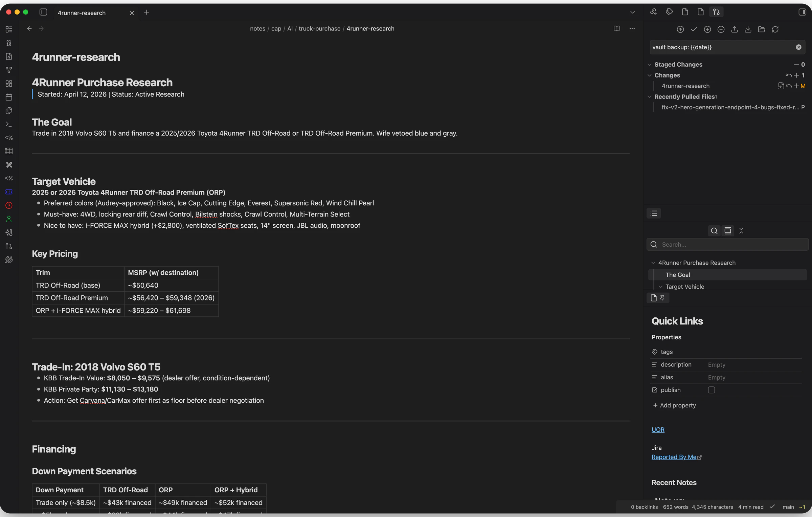
Task: Pull changes using the download icon
Action: pos(748,29)
